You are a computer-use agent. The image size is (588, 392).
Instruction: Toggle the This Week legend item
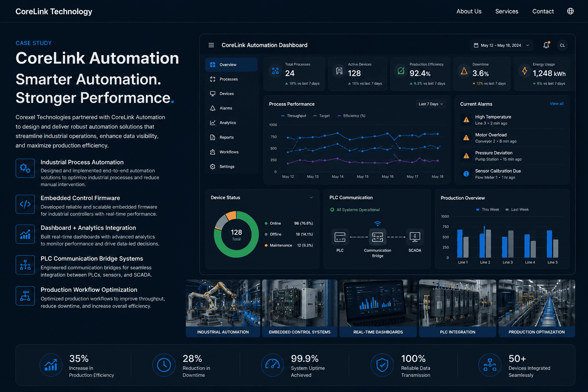(488, 209)
